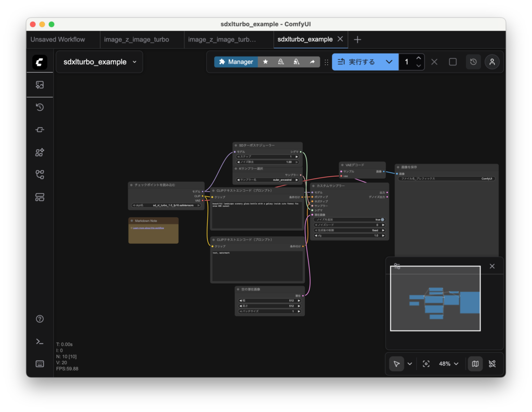This screenshot has height=412, width=532.
Task: Click the star icon in Manager toolbar
Action: 265,62
